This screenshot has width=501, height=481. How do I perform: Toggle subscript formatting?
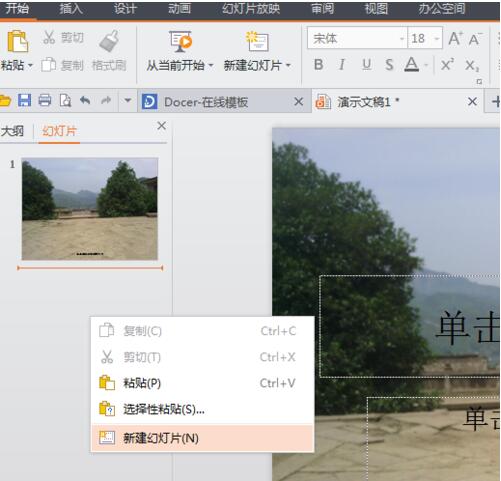point(472,65)
